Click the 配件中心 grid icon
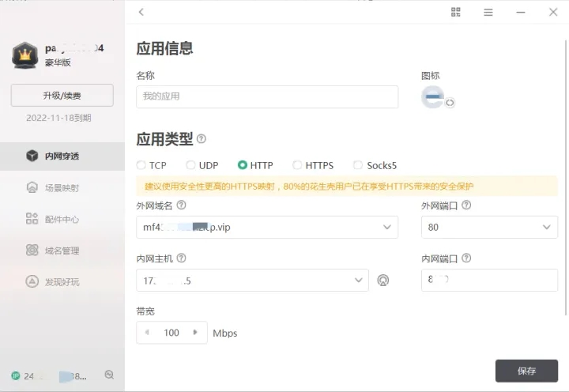Image resolution: width=569 pixels, height=392 pixels. 32,218
